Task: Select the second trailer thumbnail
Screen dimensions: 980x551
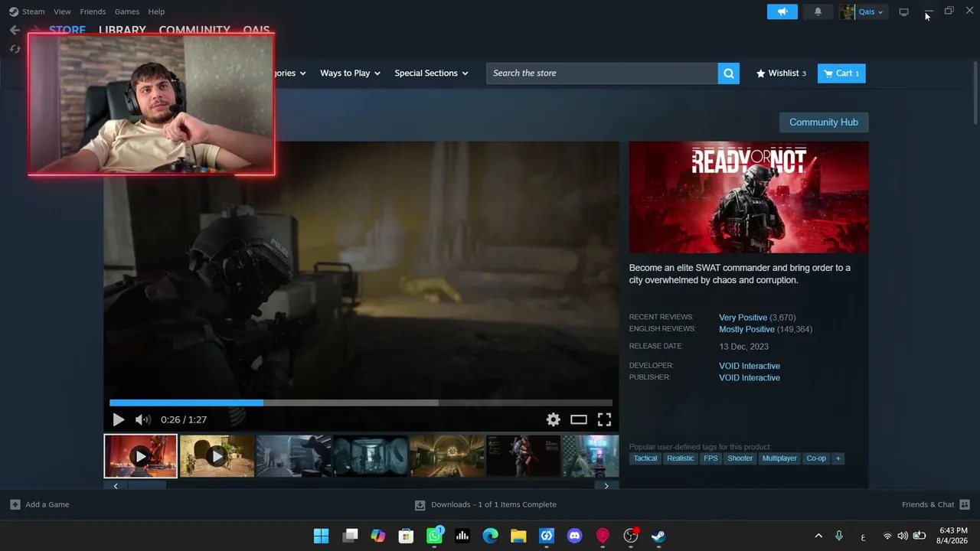Action: click(x=217, y=456)
